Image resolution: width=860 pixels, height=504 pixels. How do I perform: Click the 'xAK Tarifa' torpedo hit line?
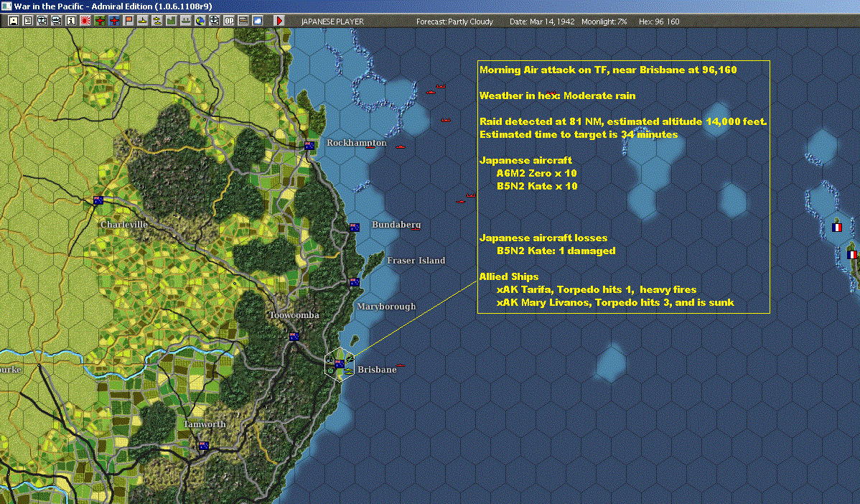597,289
